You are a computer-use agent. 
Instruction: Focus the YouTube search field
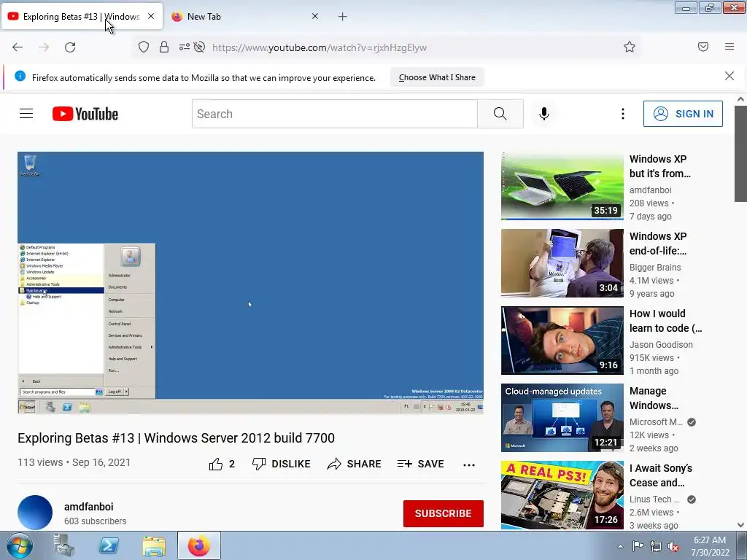[334, 114]
